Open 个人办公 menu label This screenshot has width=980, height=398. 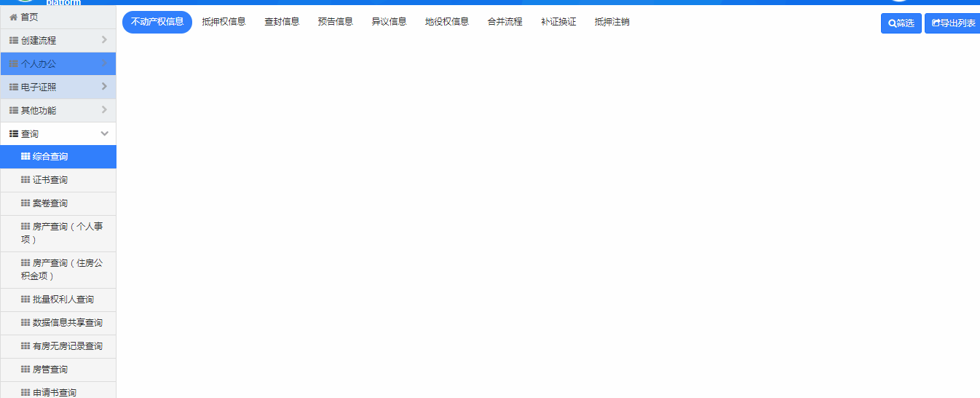click(39, 64)
